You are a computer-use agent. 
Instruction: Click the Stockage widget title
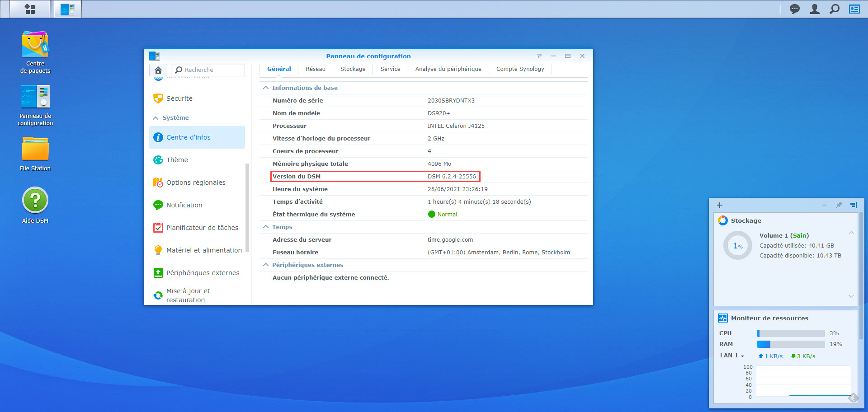pyautogui.click(x=746, y=220)
